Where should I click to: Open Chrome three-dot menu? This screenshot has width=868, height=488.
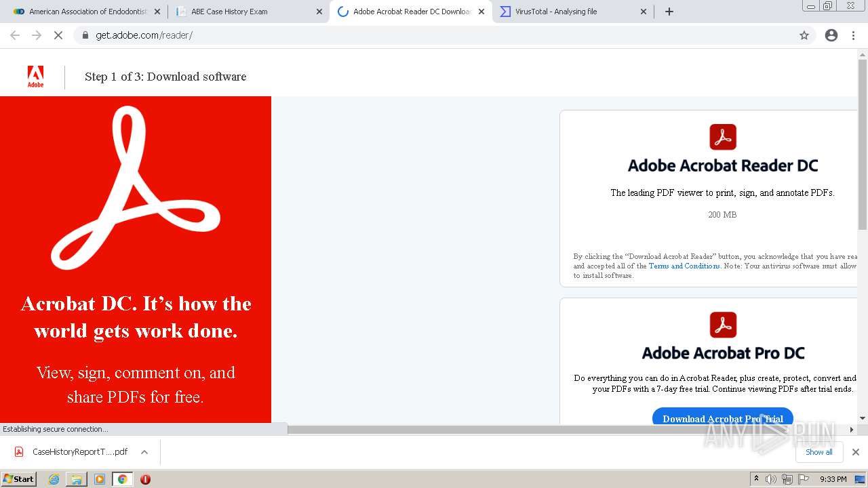coord(853,35)
